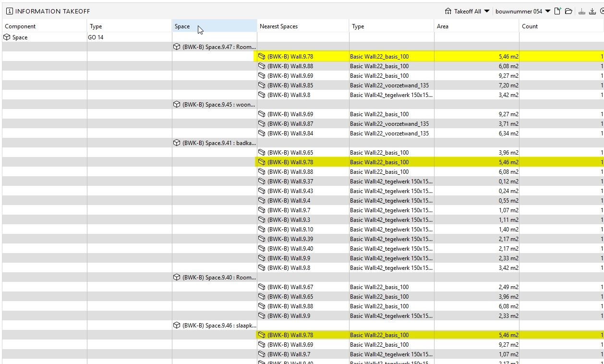Click the Type header next to Nearest Spaces
The image size is (604, 364).
[392, 26]
